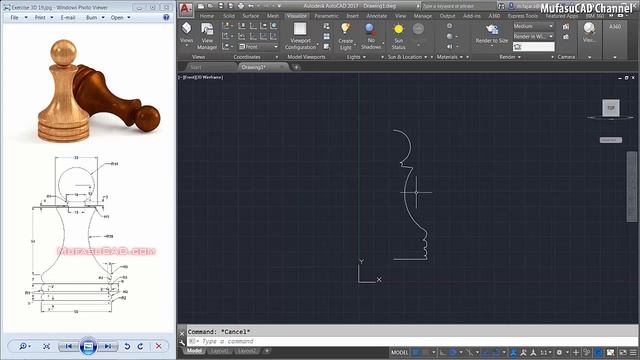Click the delete red X in Photo Viewer
640x360 pixels.
pyautogui.click(x=158, y=346)
